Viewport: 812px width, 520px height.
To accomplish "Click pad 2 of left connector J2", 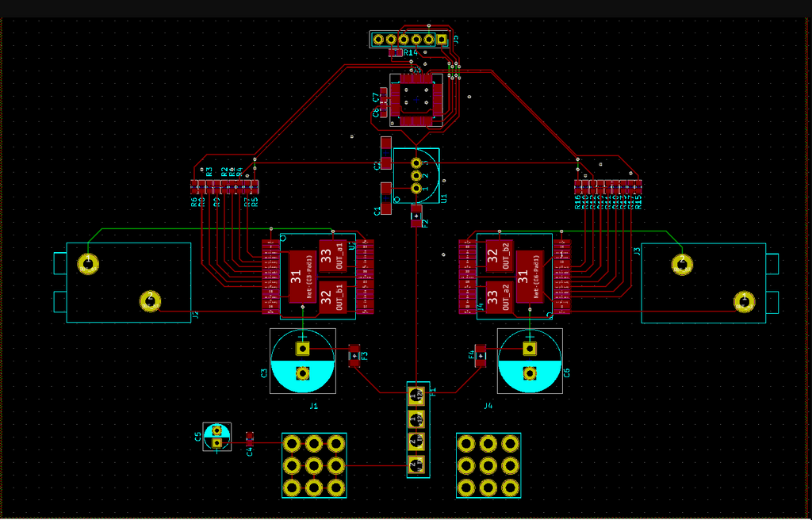I will 150,301.
